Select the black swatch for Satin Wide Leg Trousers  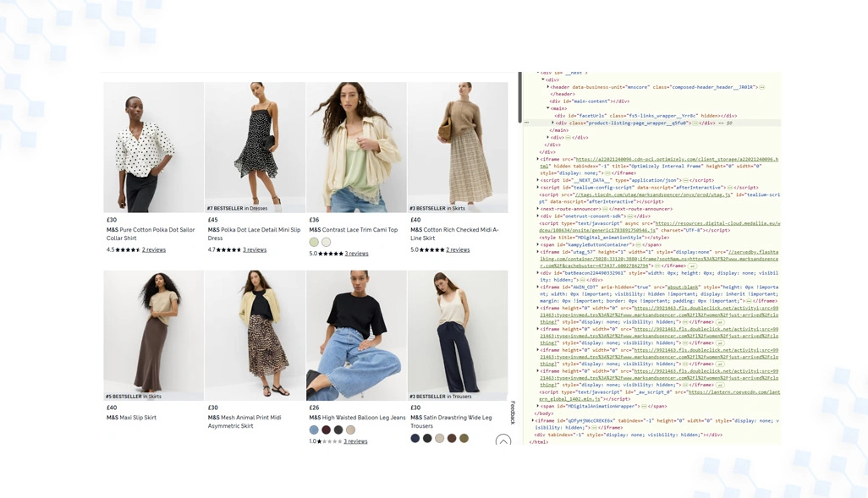click(x=427, y=438)
